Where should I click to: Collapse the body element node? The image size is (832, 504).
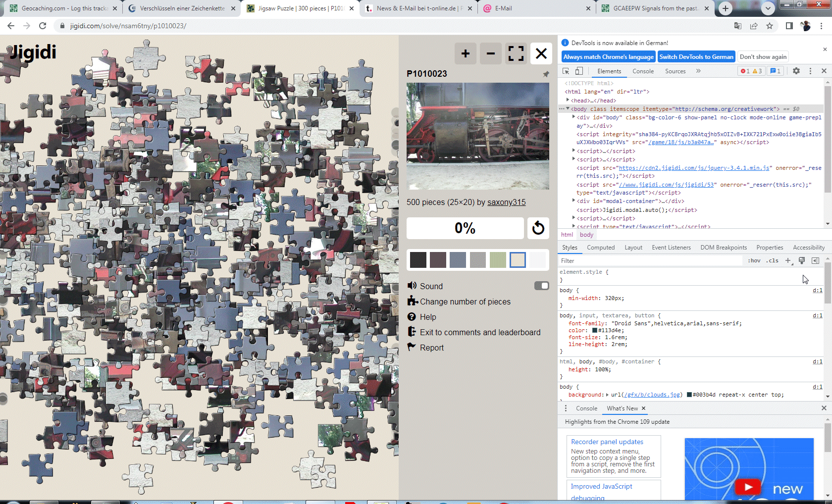pos(568,108)
